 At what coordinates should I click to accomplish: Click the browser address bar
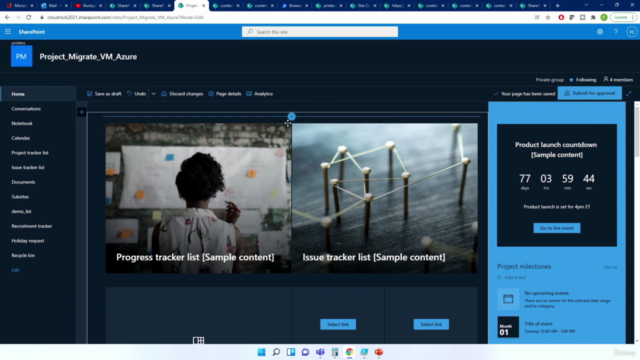coord(286,18)
